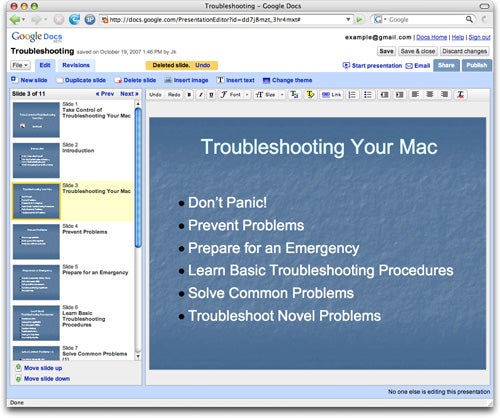
Task: Undo the deleted slide notification
Action: point(203,65)
